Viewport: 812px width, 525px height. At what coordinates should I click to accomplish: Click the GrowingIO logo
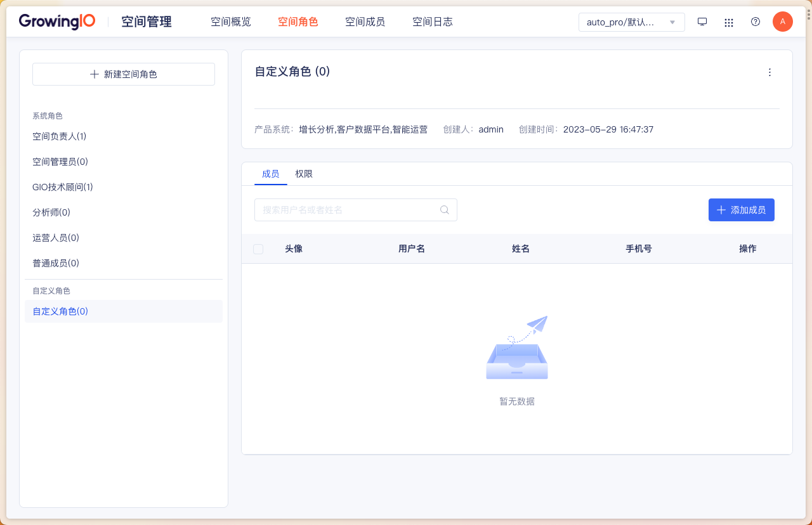(x=57, y=22)
